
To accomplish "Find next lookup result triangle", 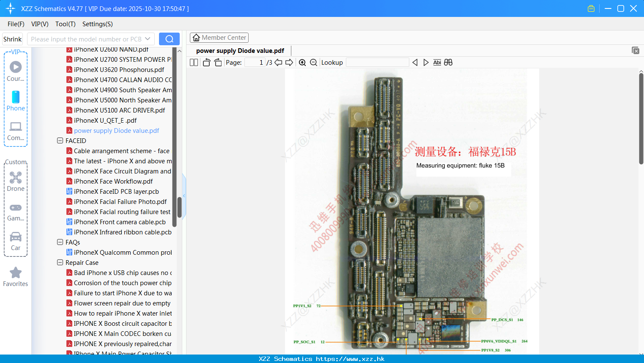I will click(426, 62).
